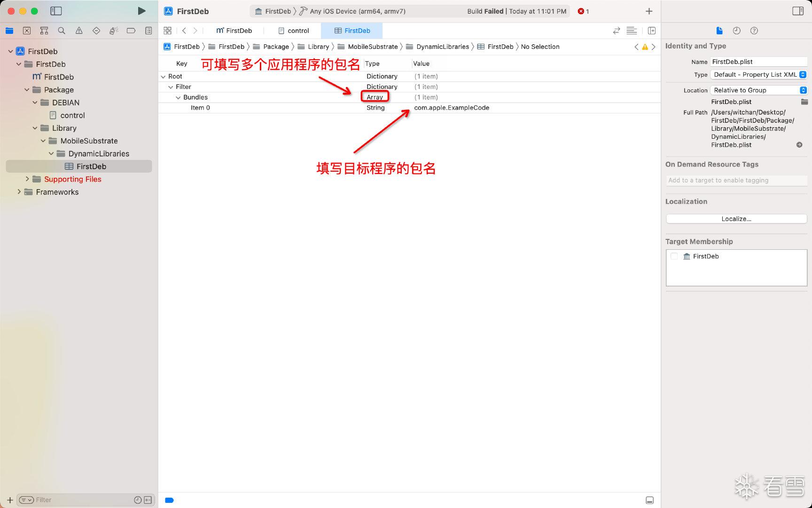This screenshot has width=812, height=508.
Task: Check FirstDeb target membership checkbox
Action: point(674,256)
